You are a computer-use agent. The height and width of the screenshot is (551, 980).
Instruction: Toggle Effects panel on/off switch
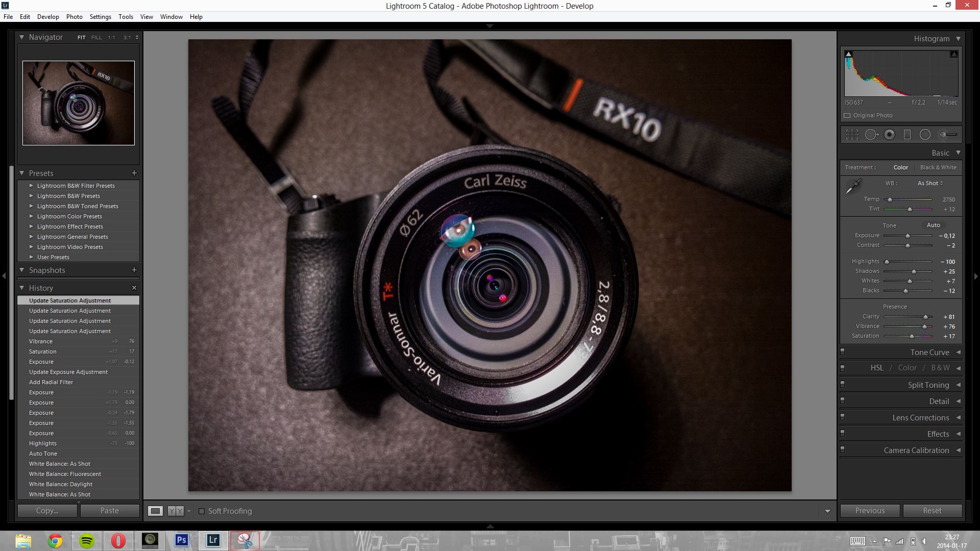coord(842,433)
